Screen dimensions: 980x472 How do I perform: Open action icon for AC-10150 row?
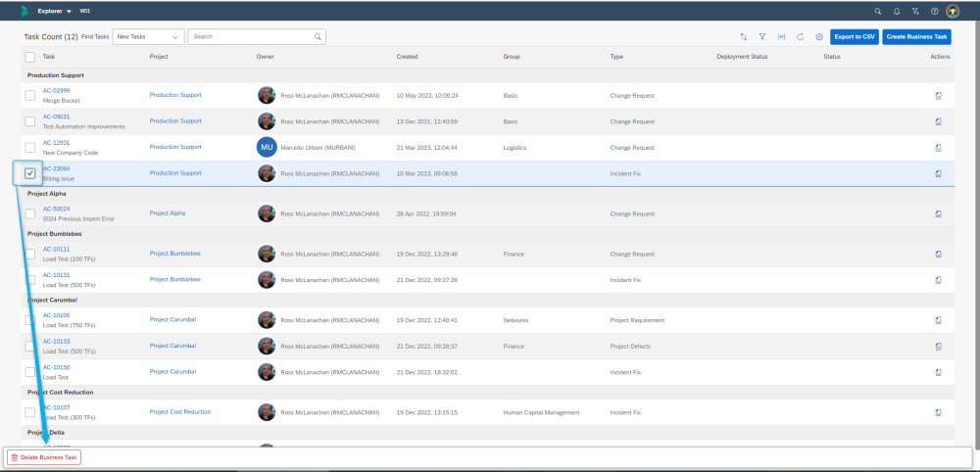939,372
